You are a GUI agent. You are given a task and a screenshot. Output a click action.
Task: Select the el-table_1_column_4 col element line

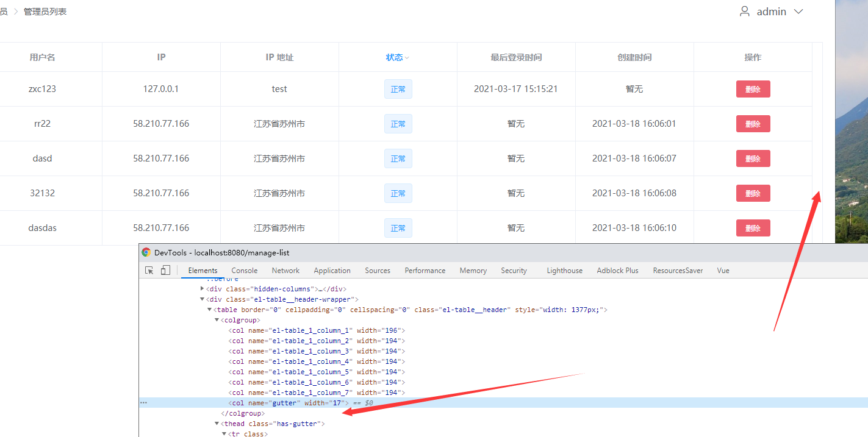[317, 361]
